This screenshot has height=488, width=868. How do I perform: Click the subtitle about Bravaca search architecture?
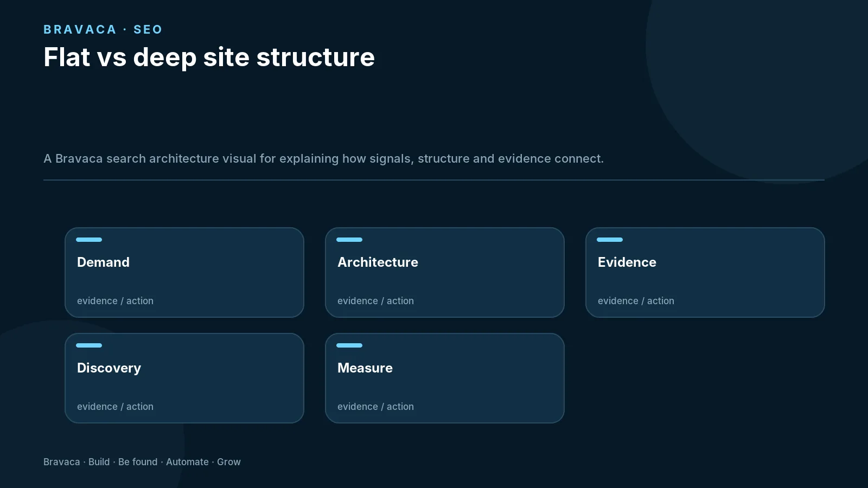tap(323, 158)
